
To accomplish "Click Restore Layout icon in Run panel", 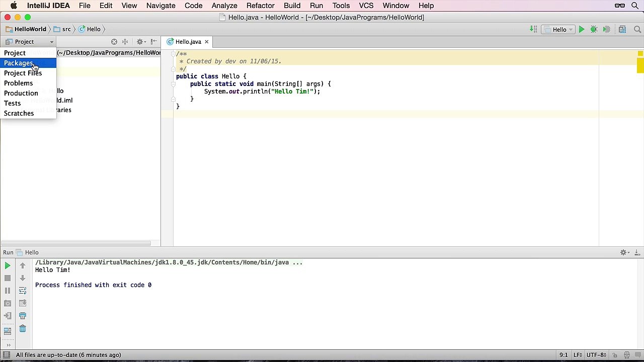I will click(x=8, y=331).
